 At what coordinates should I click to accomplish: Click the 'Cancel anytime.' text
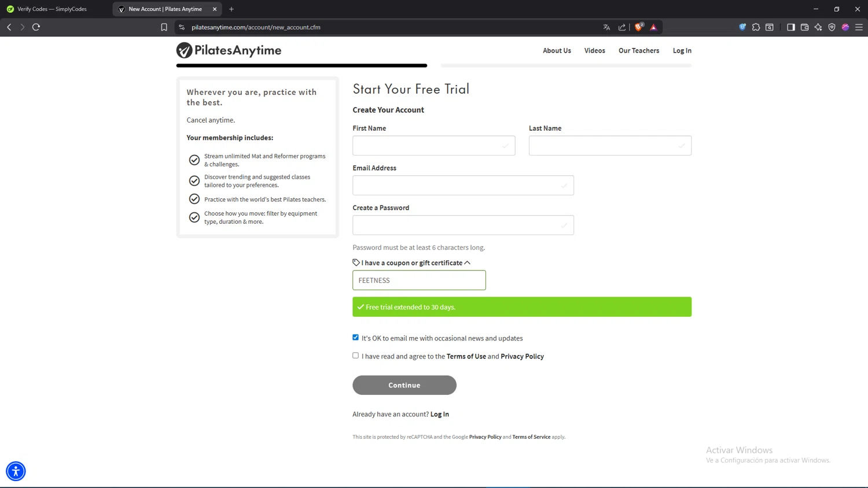211,120
